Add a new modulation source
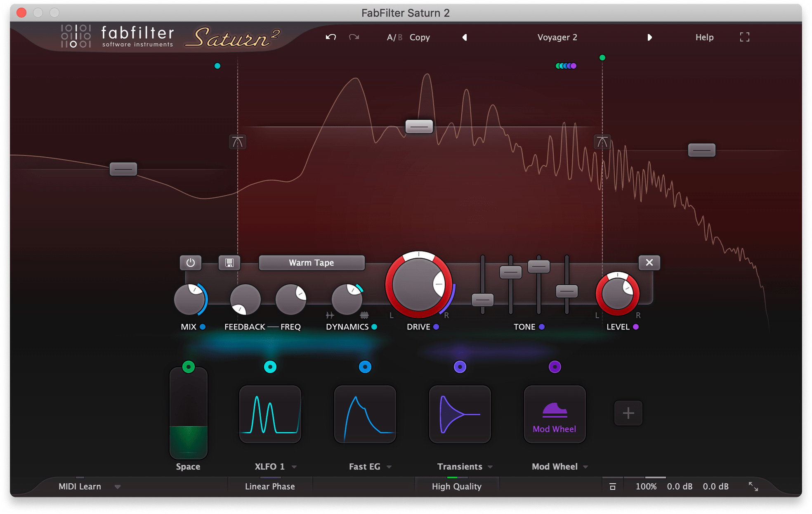Screen dimensions: 812x514 tap(628, 413)
